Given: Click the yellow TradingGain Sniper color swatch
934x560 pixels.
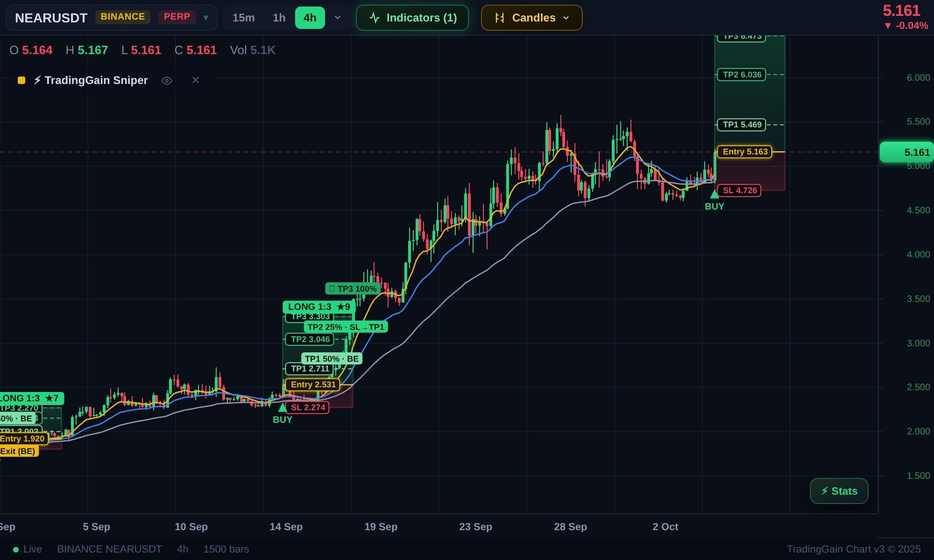Looking at the screenshot, I should [21, 80].
